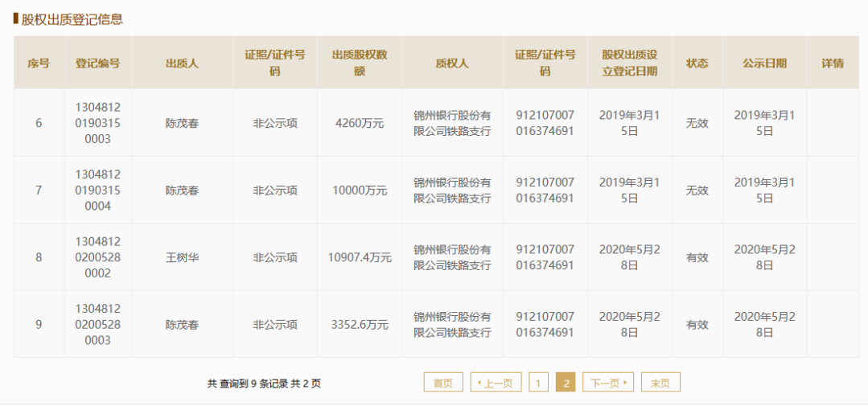Click 912107007016374691 in row 7
Image resolution: width=868 pixels, height=406 pixels.
tap(545, 191)
